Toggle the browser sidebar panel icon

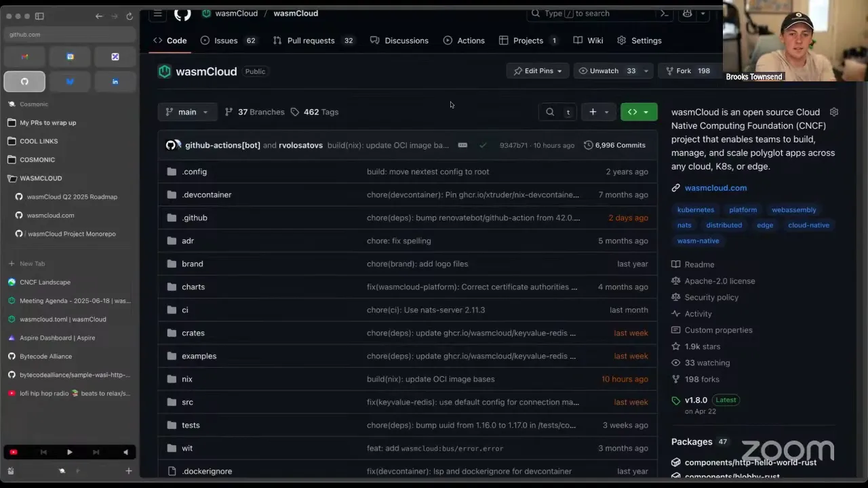pos(39,16)
